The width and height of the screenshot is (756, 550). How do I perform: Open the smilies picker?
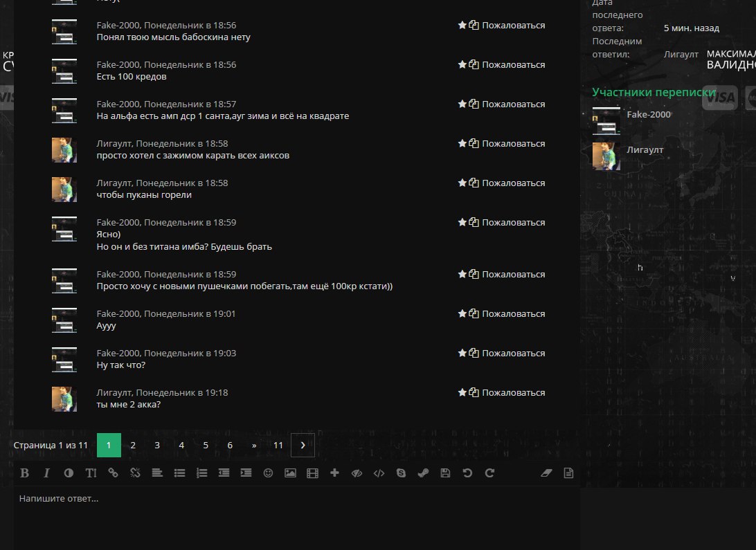268,473
